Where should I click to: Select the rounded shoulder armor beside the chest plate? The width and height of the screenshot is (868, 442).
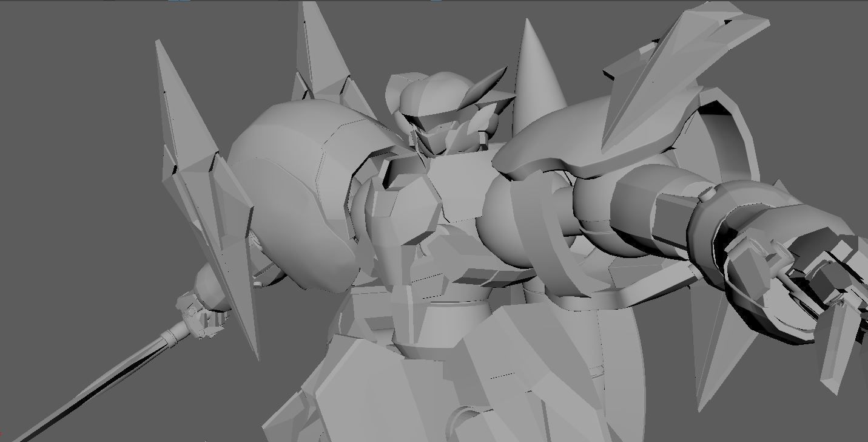[294, 194]
